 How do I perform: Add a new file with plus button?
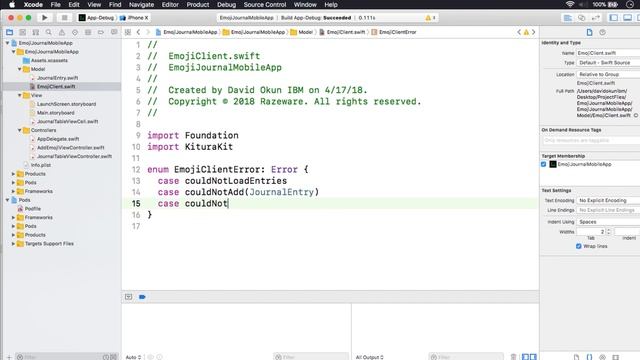[9, 357]
